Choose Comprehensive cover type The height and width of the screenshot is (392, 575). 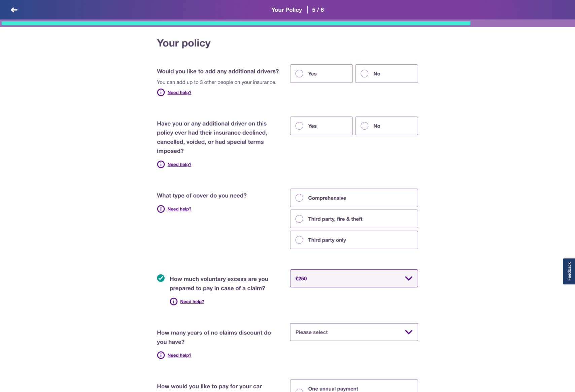click(x=354, y=198)
